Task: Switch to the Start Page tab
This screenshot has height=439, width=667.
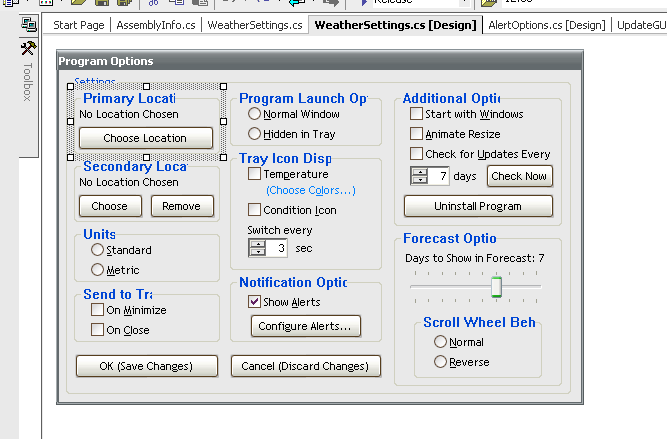Action: pos(79,25)
